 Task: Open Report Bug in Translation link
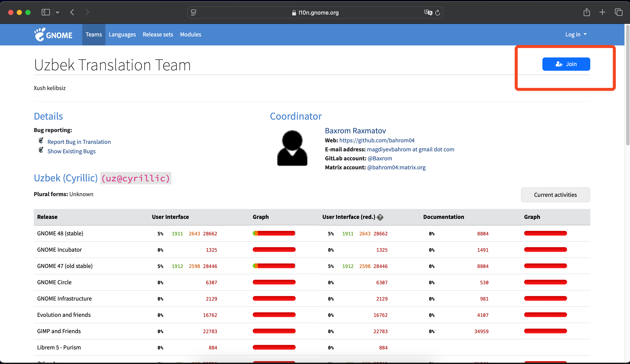pyautogui.click(x=79, y=142)
